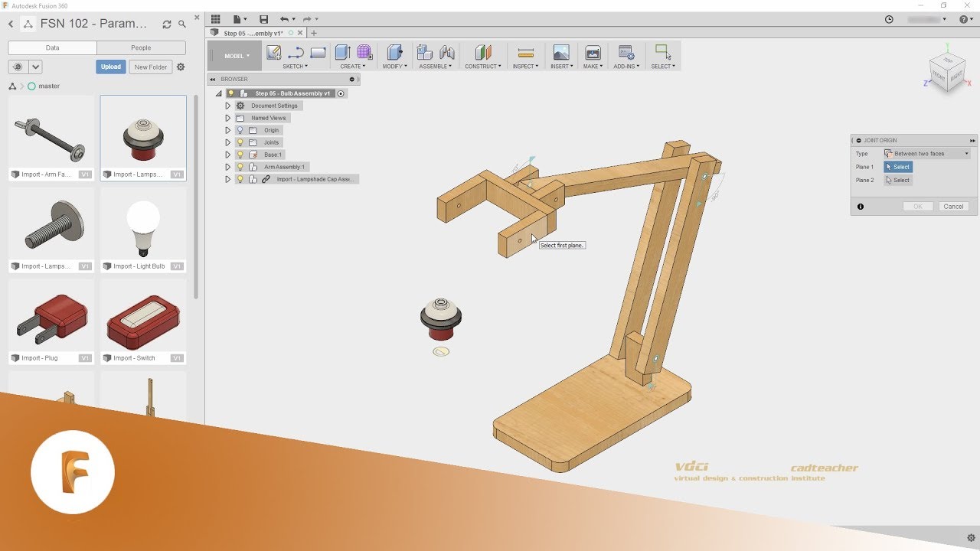Add a new document tab

point(314,33)
